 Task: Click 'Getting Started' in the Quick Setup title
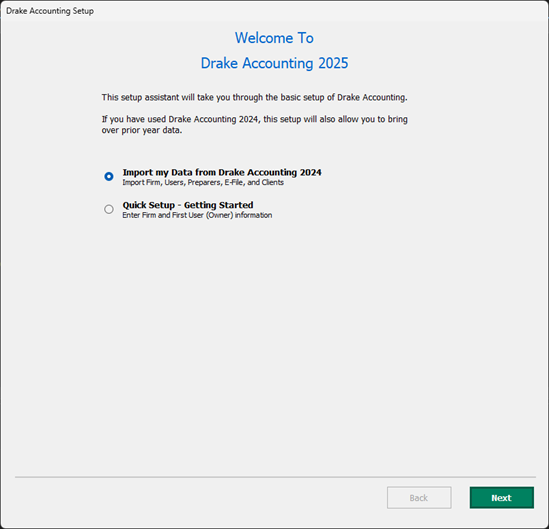pos(218,205)
